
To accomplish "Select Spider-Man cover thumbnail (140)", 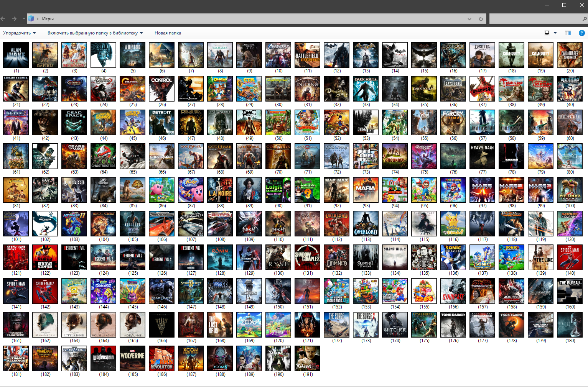I will coord(570,257).
